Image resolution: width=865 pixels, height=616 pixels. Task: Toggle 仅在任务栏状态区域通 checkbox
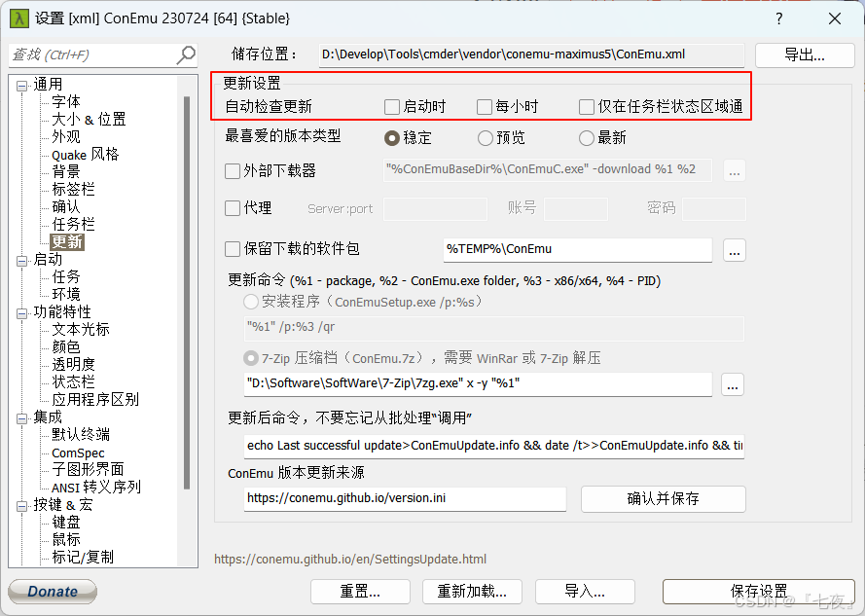587,106
